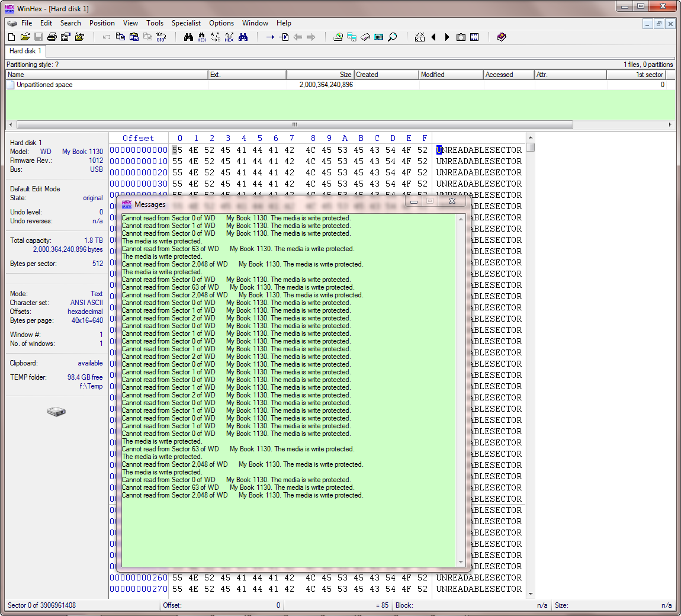Click the Open RAM chip icon

tap(366, 37)
